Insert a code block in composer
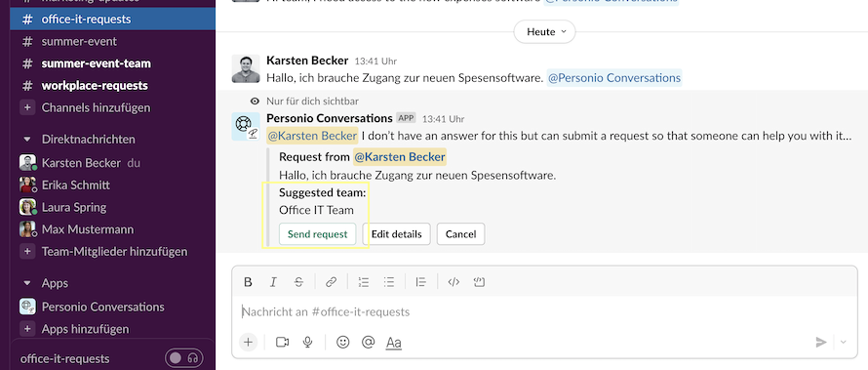868x370 pixels. tap(480, 282)
